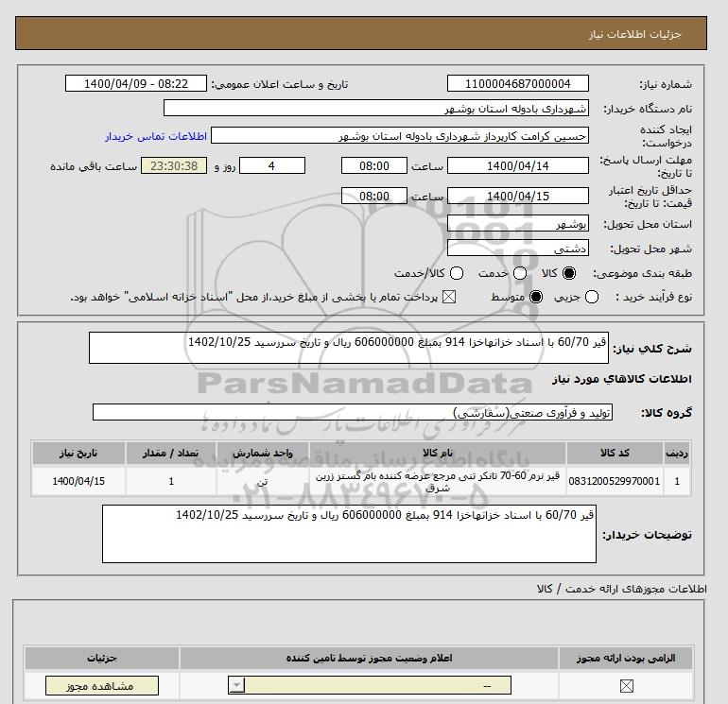
Task: Click the response deadline time 08:00 field
Action: (374, 165)
